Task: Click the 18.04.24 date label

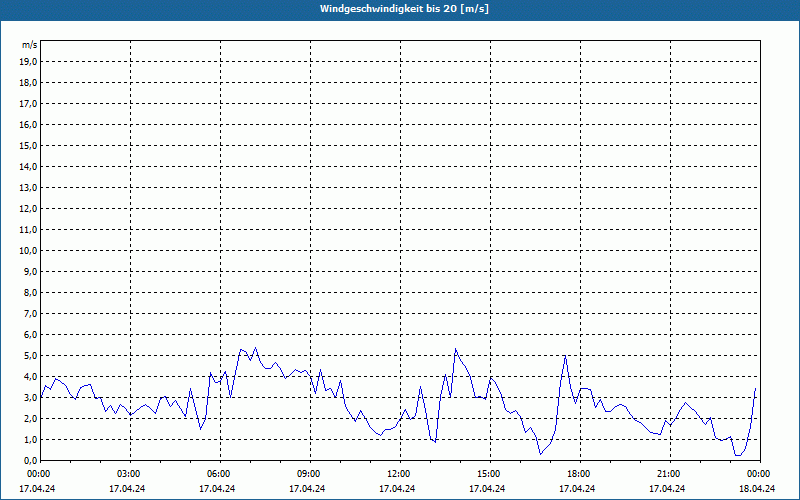Action: [x=757, y=488]
